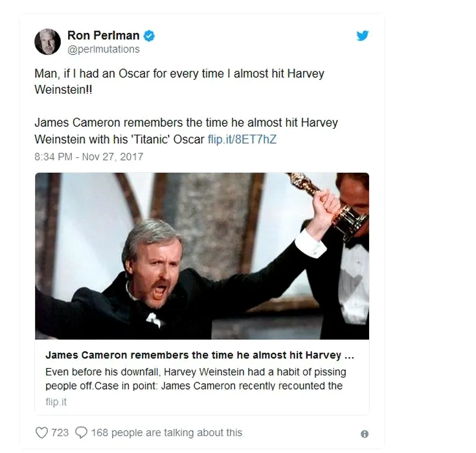Follow the flip.it/8ET7hZ link
Viewport: 476px width, 453px height.
click(242, 139)
